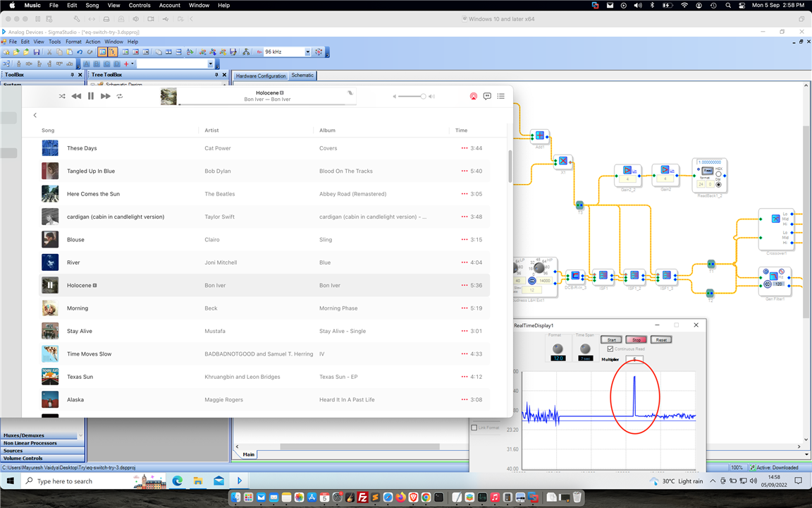The height and width of the screenshot is (508, 812).
Task: Select Dec radio in ReadBack1_2 block
Action: (x=718, y=185)
